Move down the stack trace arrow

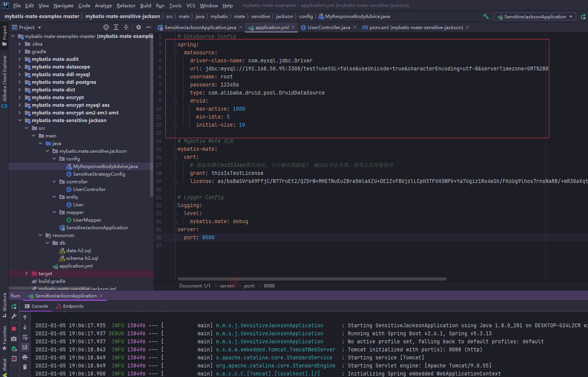click(25, 327)
